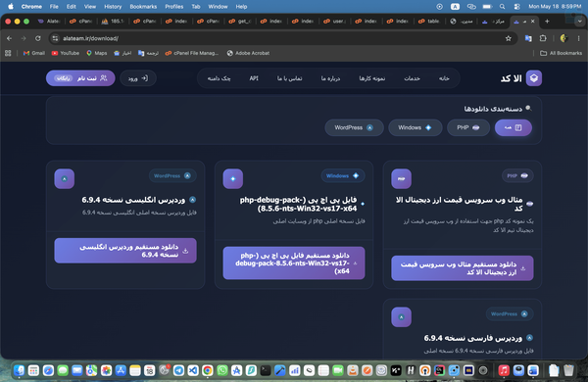Open the Chrome extensions puzzle icon
This screenshot has height=382, width=588.
[x=543, y=38]
